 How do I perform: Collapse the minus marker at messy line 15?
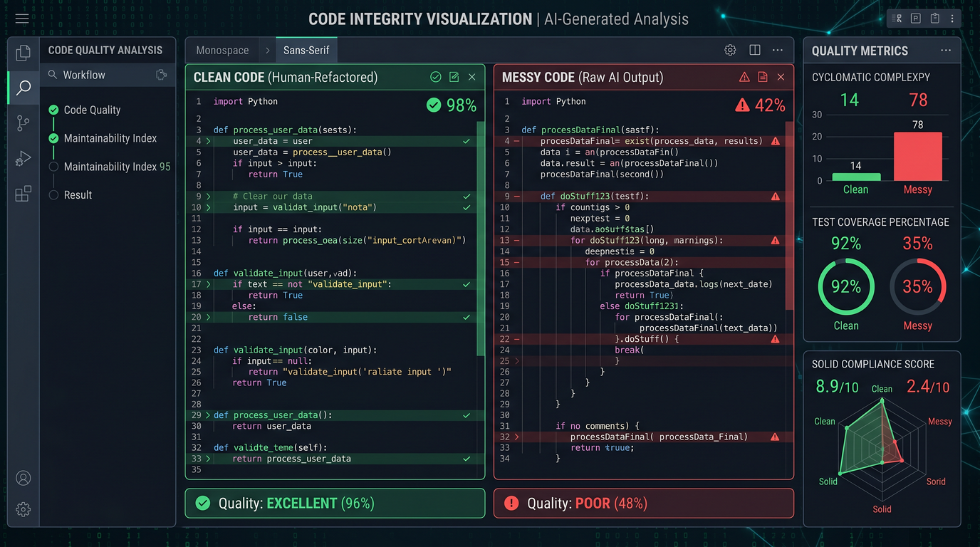pyautogui.click(x=516, y=262)
